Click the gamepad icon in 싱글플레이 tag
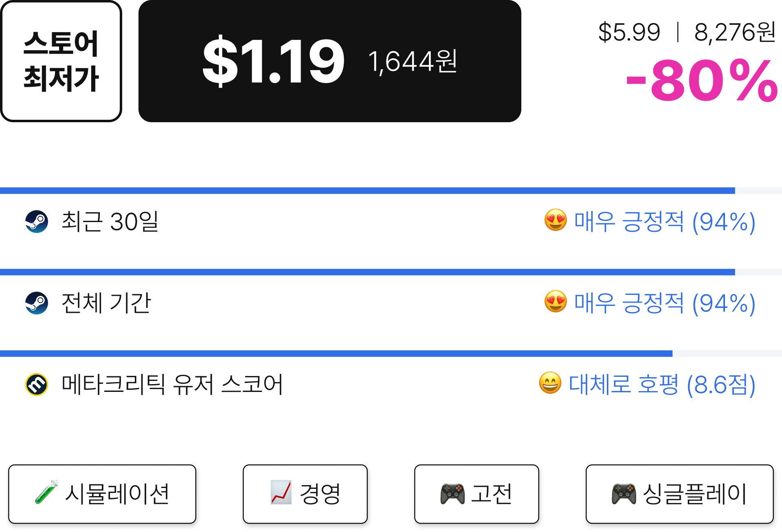This screenshot has height=532, width=782. point(624,494)
